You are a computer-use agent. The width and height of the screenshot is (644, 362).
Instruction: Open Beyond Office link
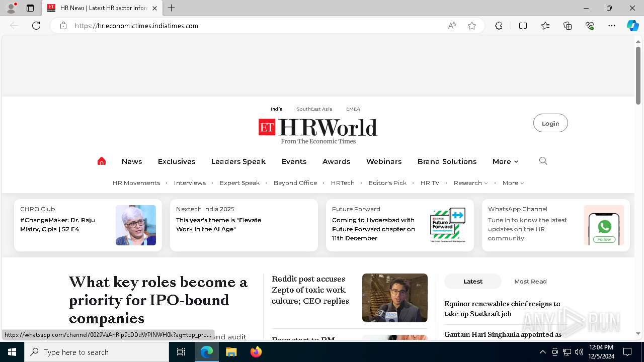tap(295, 183)
